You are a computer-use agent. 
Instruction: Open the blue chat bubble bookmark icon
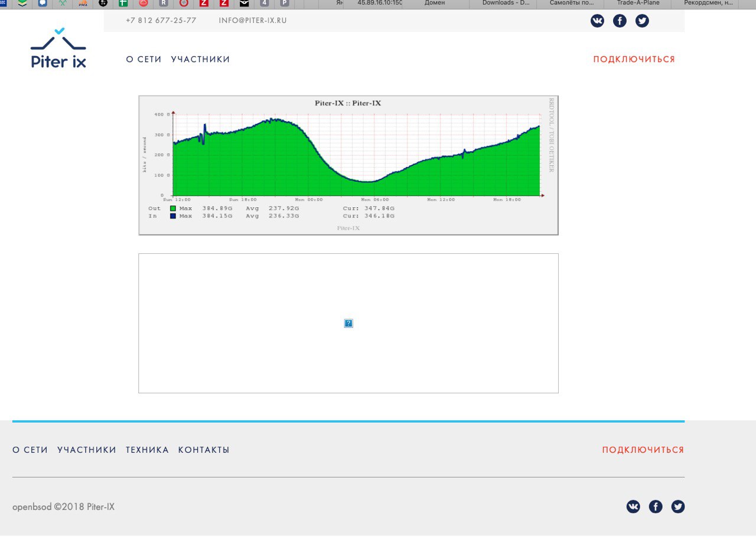(43, 3)
